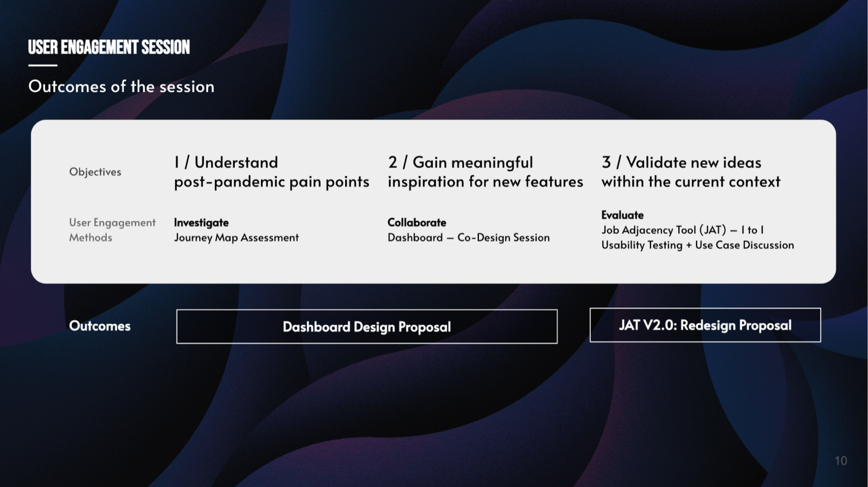Select the Objectives row label
The height and width of the screenshot is (487, 868).
tap(95, 172)
